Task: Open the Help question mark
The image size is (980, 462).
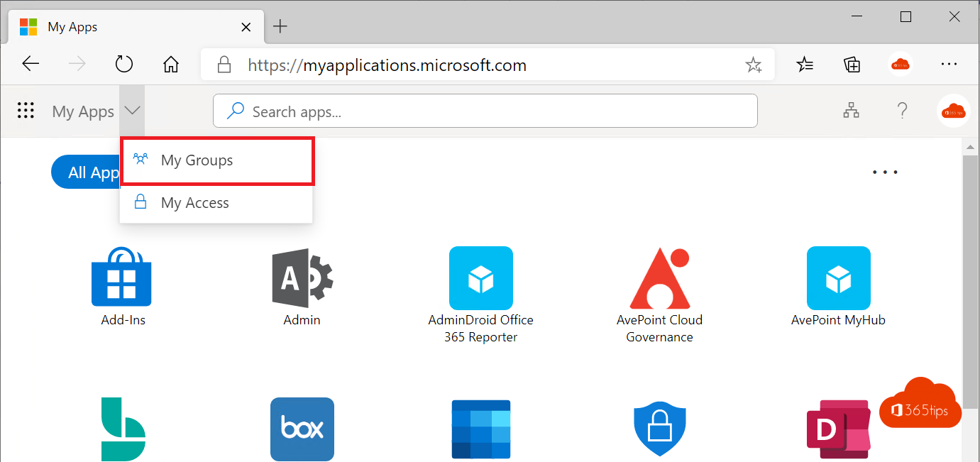Action: pos(902,111)
